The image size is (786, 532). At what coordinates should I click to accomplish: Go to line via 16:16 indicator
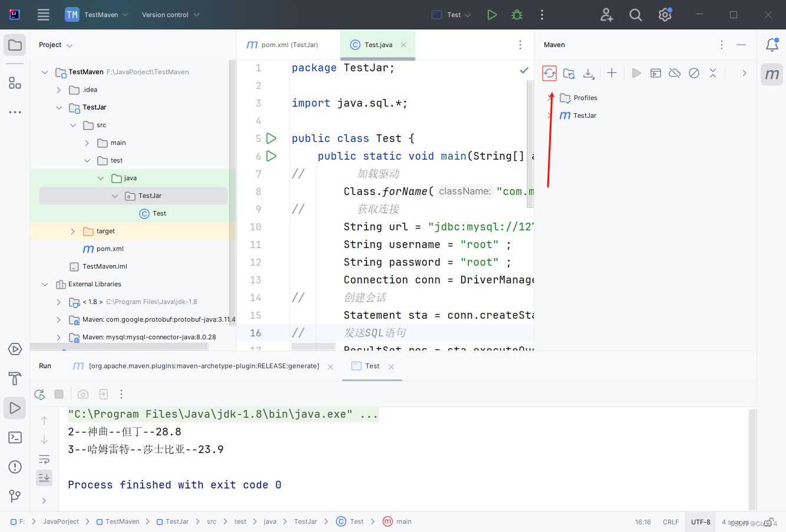pyautogui.click(x=643, y=522)
